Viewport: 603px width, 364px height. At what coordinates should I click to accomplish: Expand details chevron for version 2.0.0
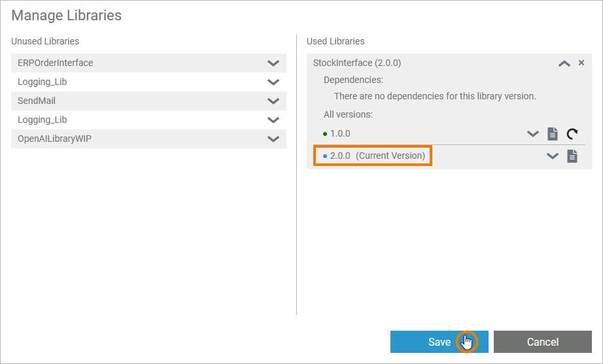pyautogui.click(x=553, y=156)
